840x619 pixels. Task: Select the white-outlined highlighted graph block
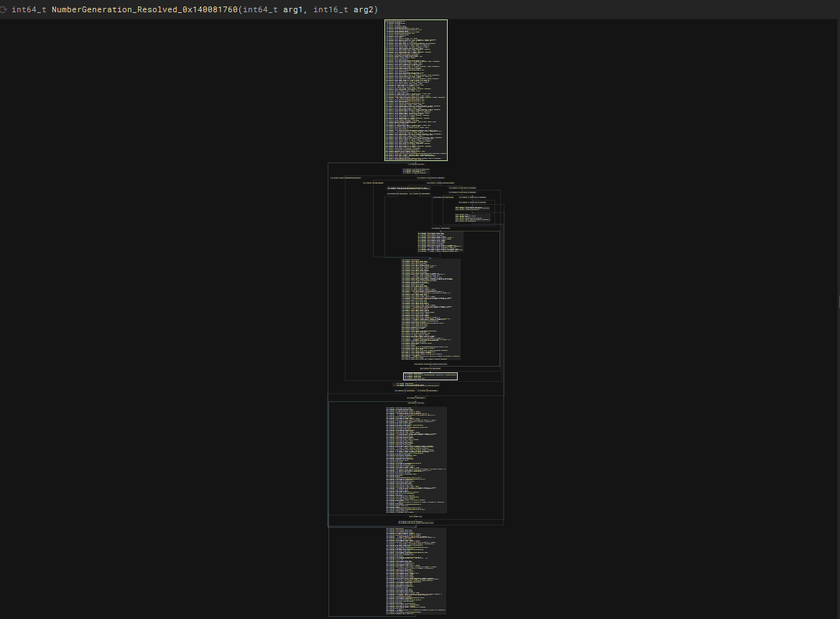[430, 376]
